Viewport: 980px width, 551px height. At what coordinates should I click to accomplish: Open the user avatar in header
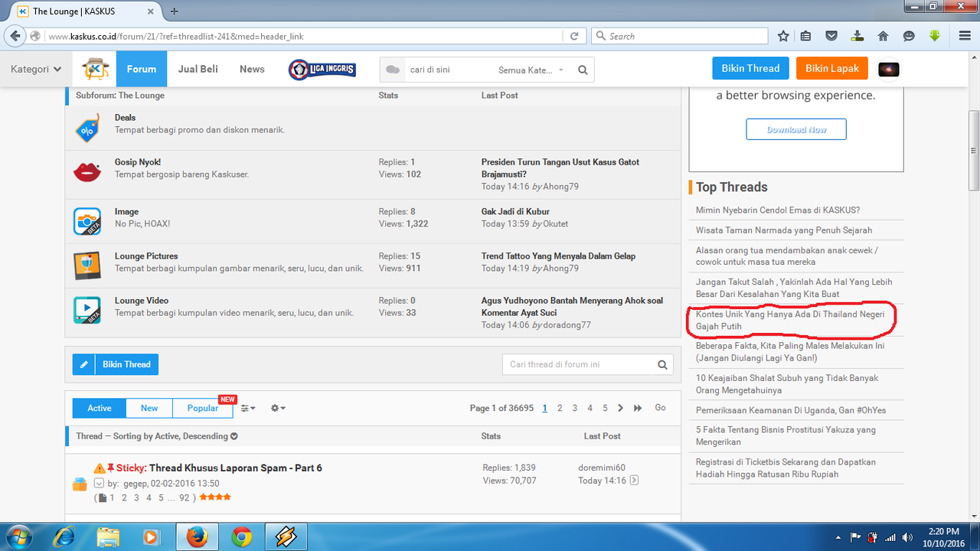coord(889,70)
